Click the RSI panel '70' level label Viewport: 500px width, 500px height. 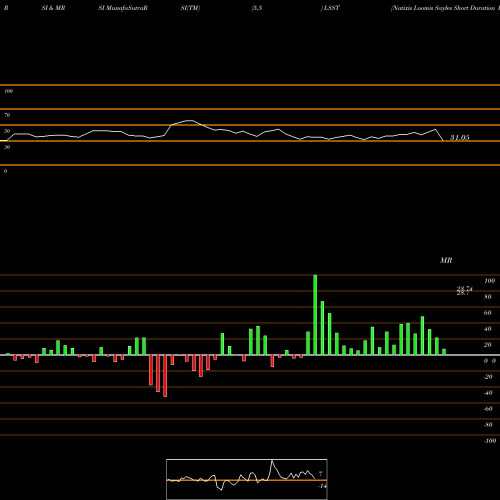(x=7, y=115)
